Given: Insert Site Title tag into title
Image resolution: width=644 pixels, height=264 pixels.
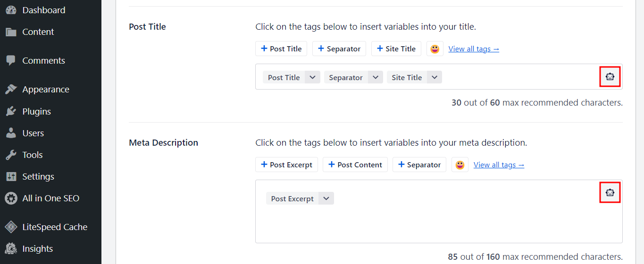Looking at the screenshot, I should pos(396,49).
